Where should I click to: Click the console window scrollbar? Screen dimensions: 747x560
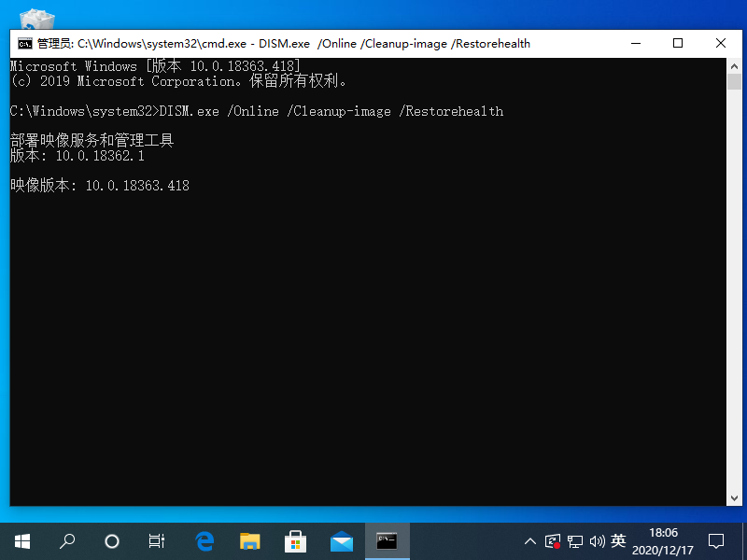click(736, 280)
